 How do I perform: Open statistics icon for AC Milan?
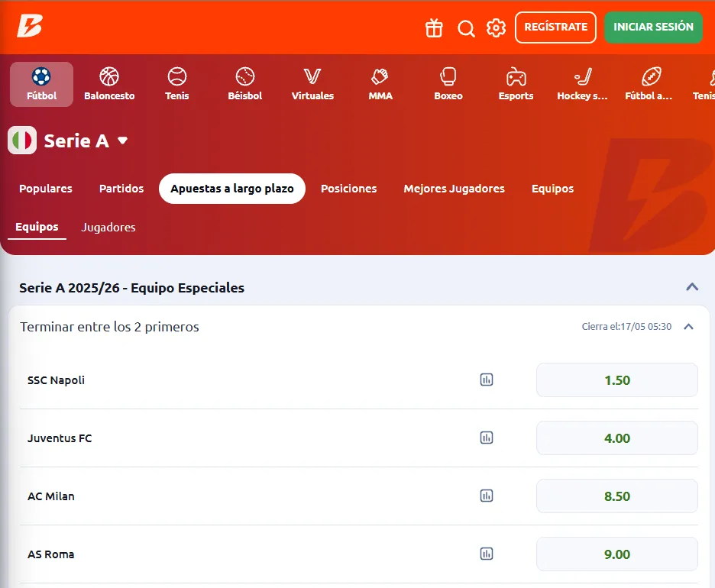tap(487, 496)
